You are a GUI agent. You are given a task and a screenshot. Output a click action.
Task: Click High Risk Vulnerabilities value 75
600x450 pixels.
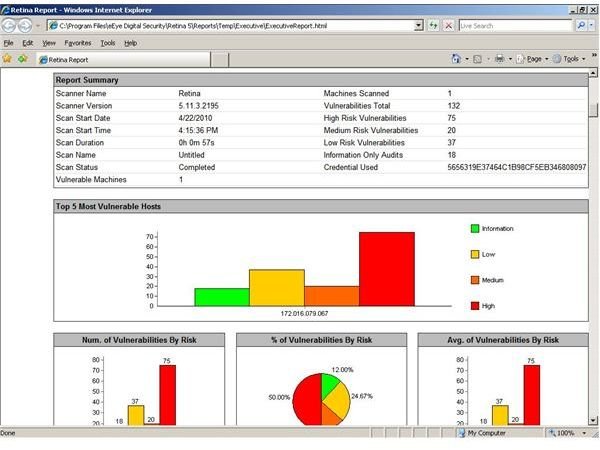[x=452, y=118]
